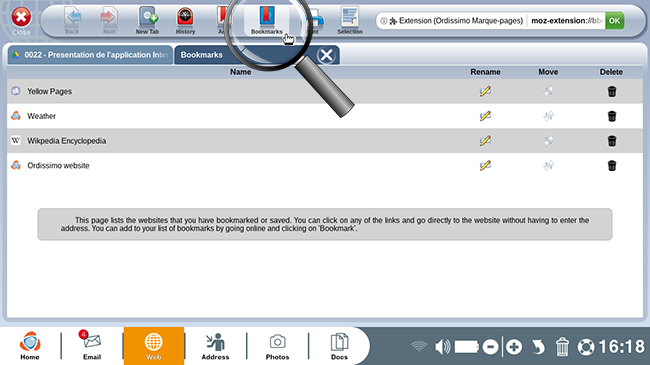Move the Wikpedia Encyclopedia bookmark

coord(548,141)
